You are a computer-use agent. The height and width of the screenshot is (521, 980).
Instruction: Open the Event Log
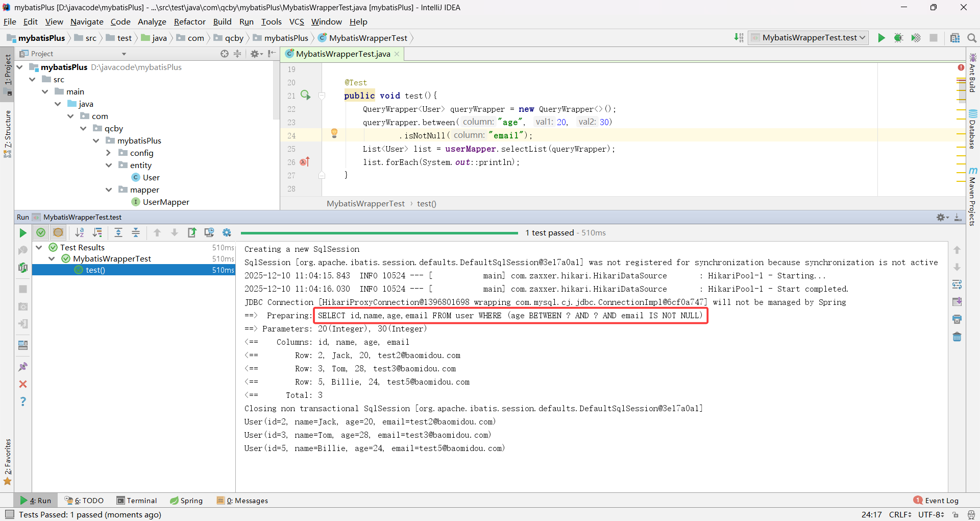(x=936, y=501)
